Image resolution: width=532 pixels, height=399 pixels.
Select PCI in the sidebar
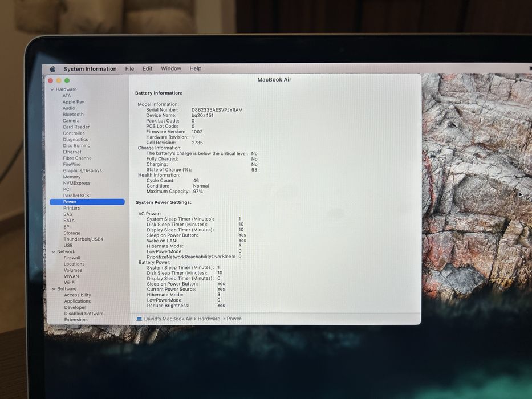pos(67,189)
